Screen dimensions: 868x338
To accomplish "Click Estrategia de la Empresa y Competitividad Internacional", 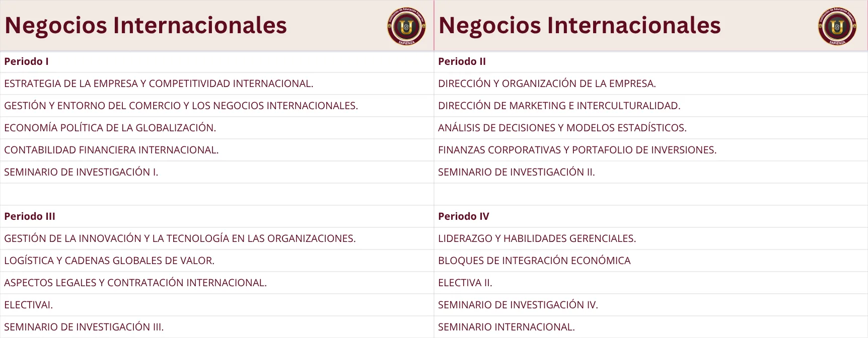I will point(159,83).
